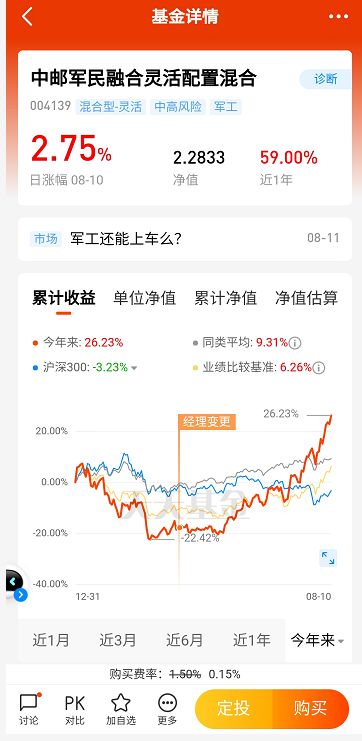Open the 沪深300 index dropdown arrow

click(134, 368)
